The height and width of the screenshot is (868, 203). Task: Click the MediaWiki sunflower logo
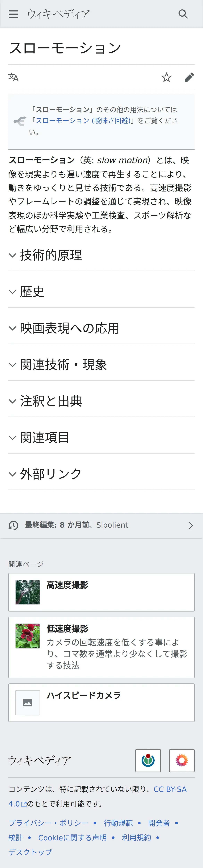click(181, 760)
